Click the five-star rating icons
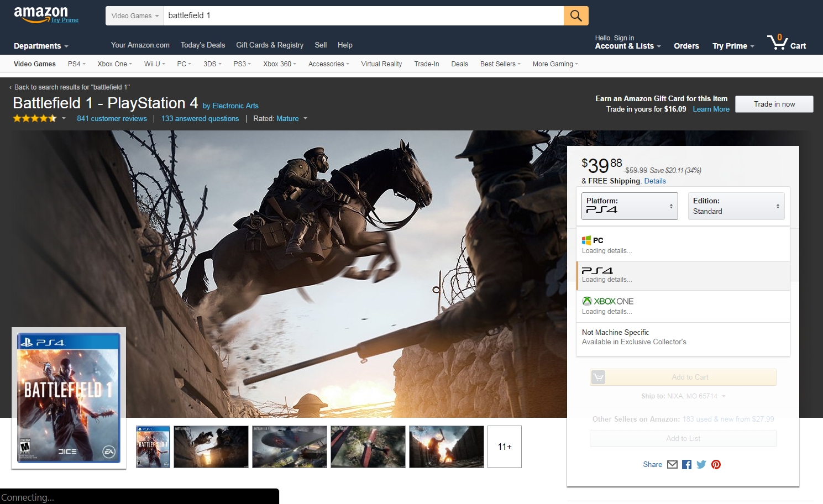The height and width of the screenshot is (504, 823). (35, 118)
